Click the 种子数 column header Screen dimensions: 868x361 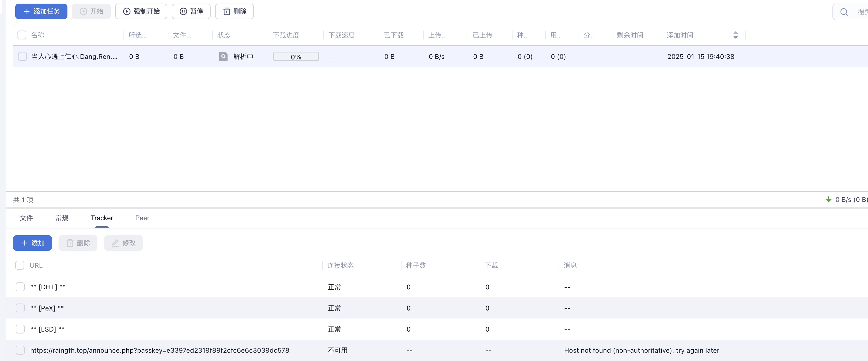(x=416, y=265)
